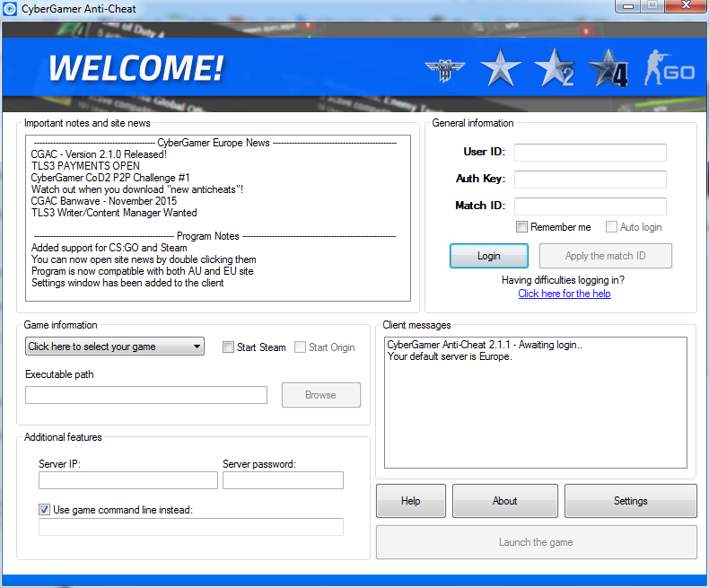Close the CyberGamer Anti-Cheat window

coord(686,6)
